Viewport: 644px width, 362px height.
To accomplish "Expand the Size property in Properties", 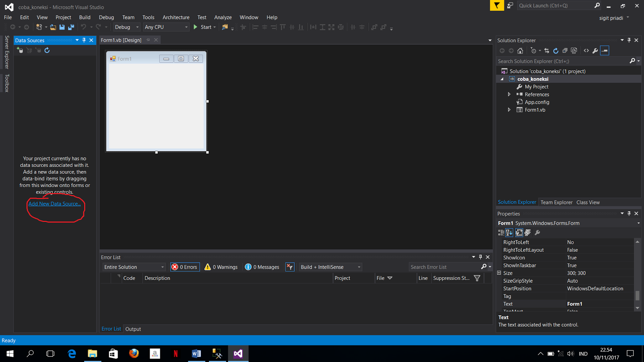I will coord(499,273).
